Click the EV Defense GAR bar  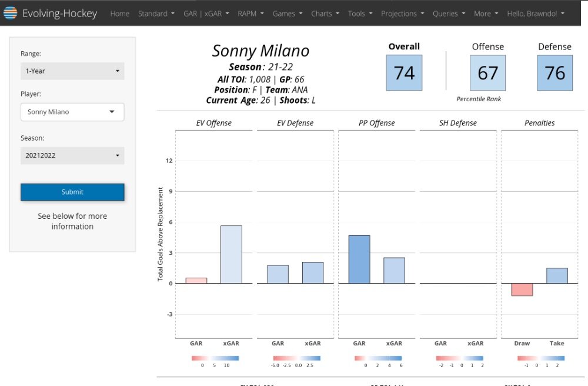click(x=278, y=274)
